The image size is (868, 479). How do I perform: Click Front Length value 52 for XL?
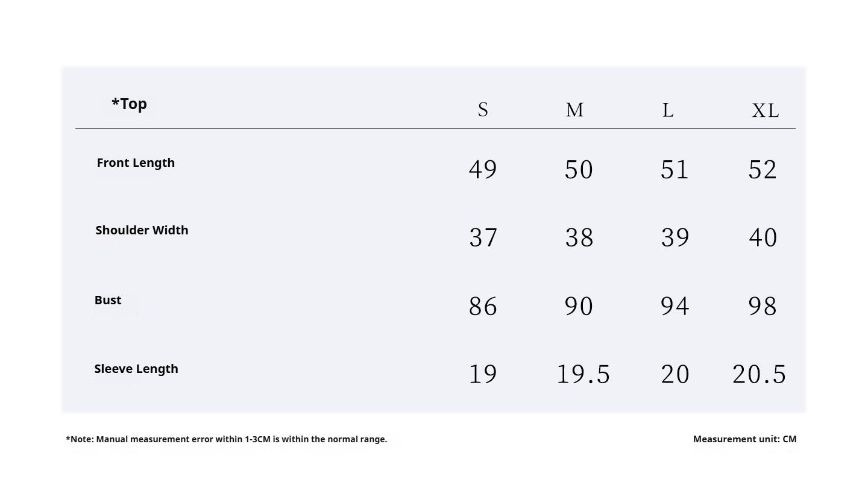(763, 169)
